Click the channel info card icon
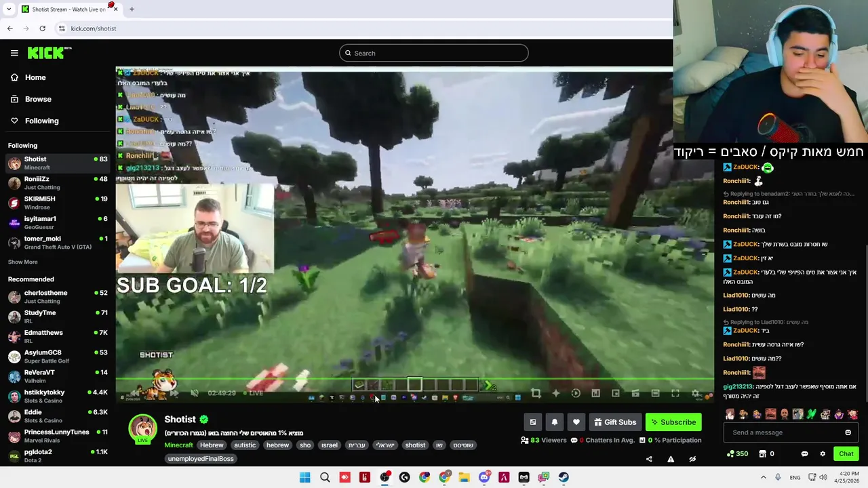The height and width of the screenshot is (488, 868). 533,422
